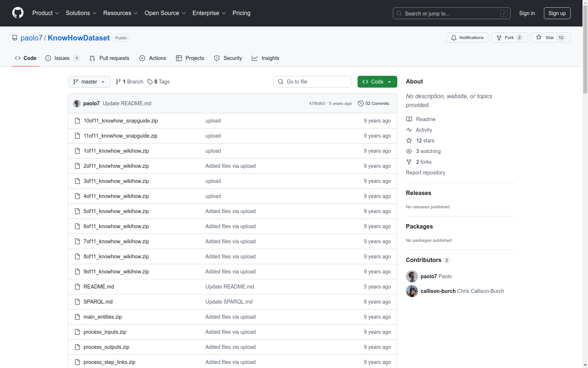Open file 2of11_knowhow_wikihow.zip
This screenshot has width=588, height=368.
coord(116,166)
